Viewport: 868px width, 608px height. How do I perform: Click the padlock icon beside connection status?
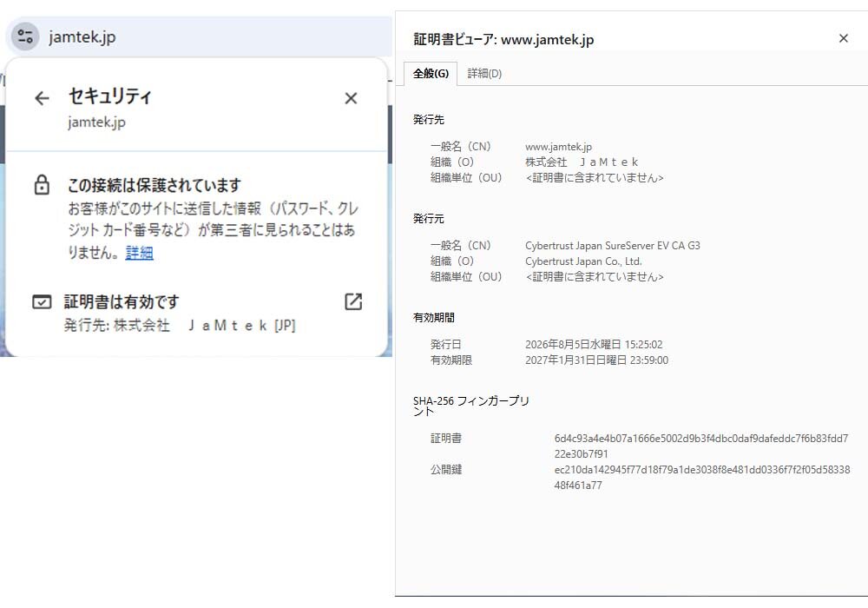point(42,185)
